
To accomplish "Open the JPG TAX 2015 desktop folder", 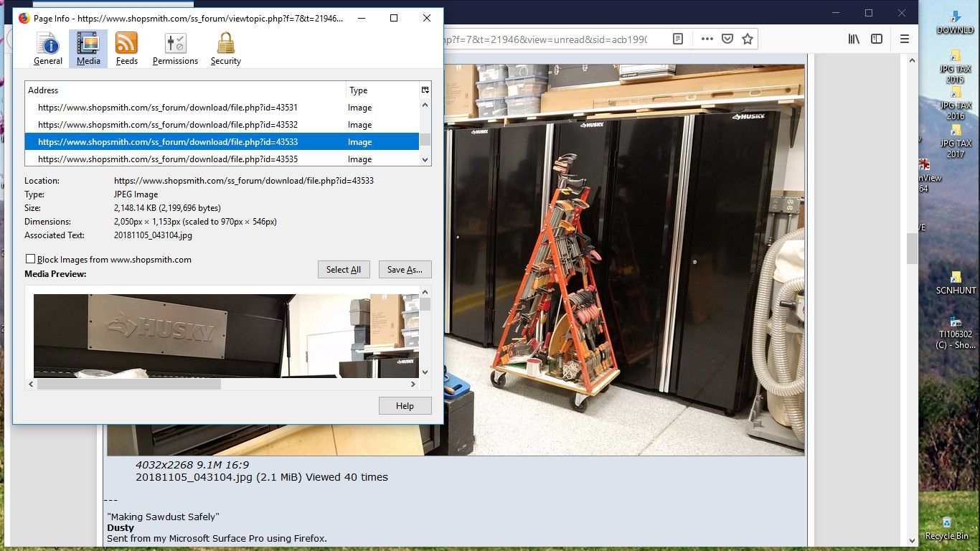I will coord(955,67).
